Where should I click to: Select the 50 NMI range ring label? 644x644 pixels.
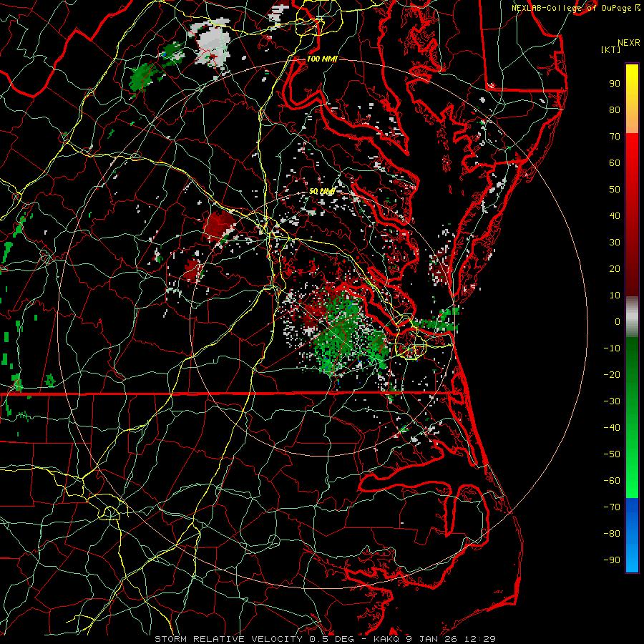(x=321, y=191)
